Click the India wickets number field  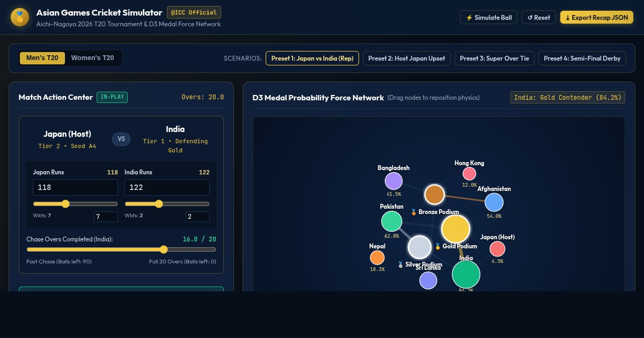click(197, 217)
